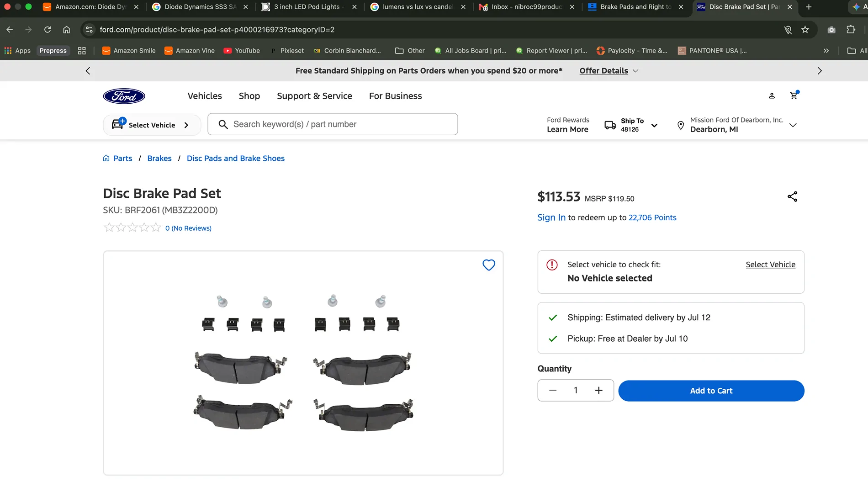This screenshot has height=487, width=868.
Task: Save product with heart icon
Action: [x=489, y=265]
